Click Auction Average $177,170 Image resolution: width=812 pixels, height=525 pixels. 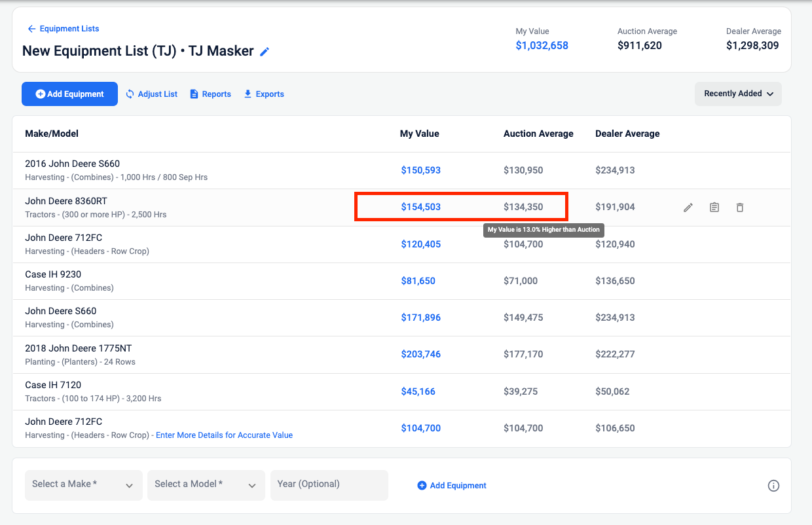coord(523,354)
